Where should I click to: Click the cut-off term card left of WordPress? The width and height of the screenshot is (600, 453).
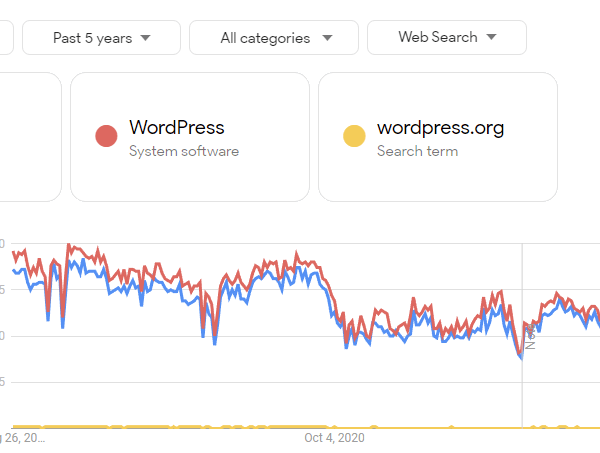(31, 137)
